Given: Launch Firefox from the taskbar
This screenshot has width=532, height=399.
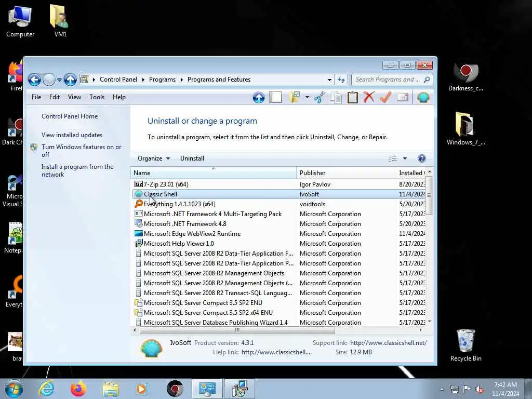Looking at the screenshot, I should (78, 389).
